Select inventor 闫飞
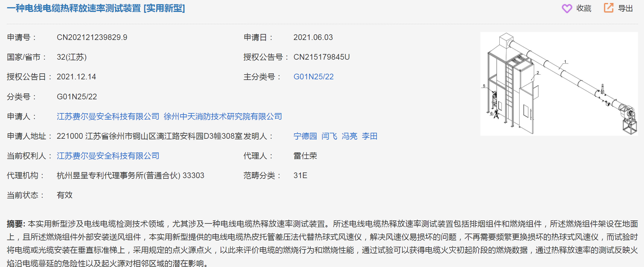644x267 pixels. pos(329,136)
